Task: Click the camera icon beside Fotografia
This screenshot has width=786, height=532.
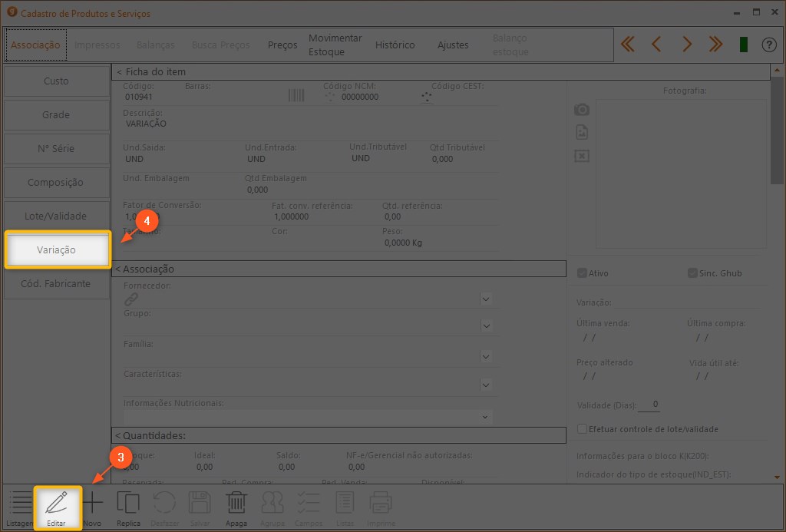Action: point(582,110)
